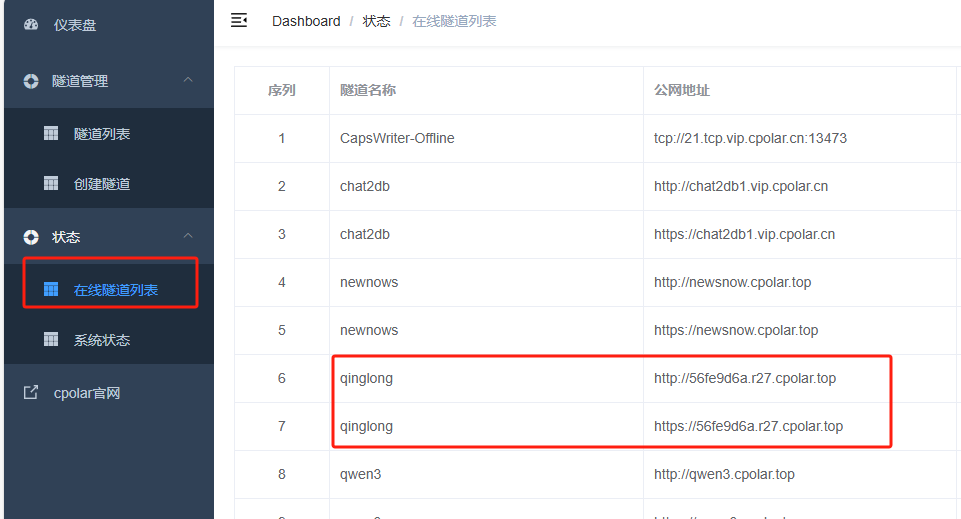Open 创建隧道 menu item

pyautogui.click(x=102, y=184)
